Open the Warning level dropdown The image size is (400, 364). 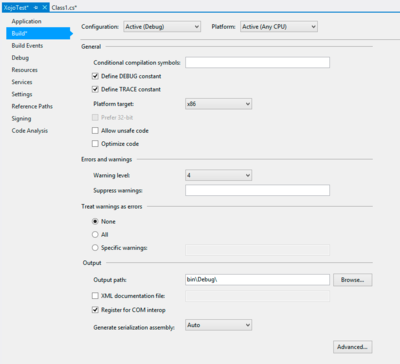click(x=218, y=175)
